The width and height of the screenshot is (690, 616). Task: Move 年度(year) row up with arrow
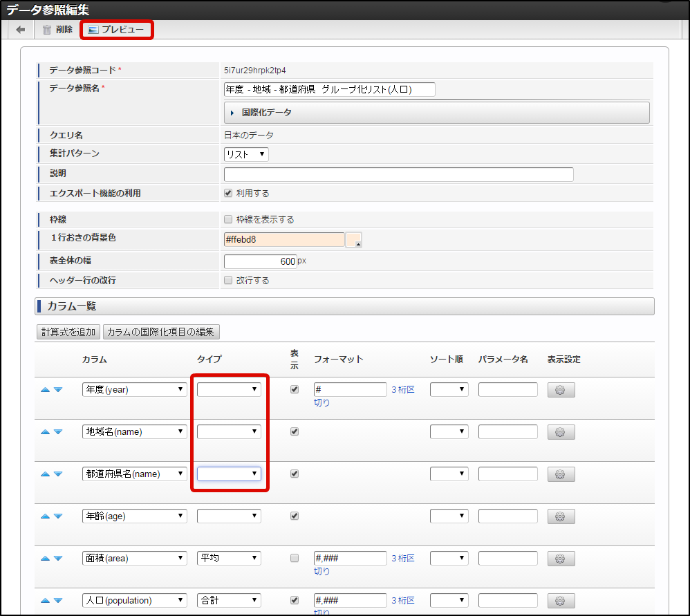[45, 390]
